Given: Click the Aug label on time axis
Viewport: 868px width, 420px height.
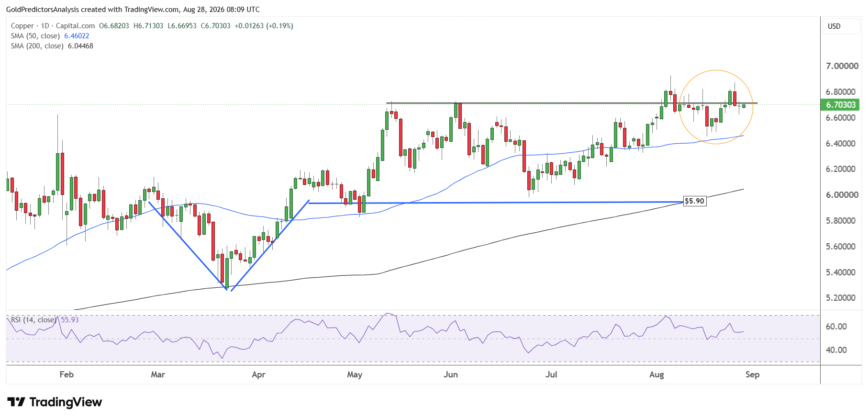Looking at the screenshot, I should (x=657, y=375).
